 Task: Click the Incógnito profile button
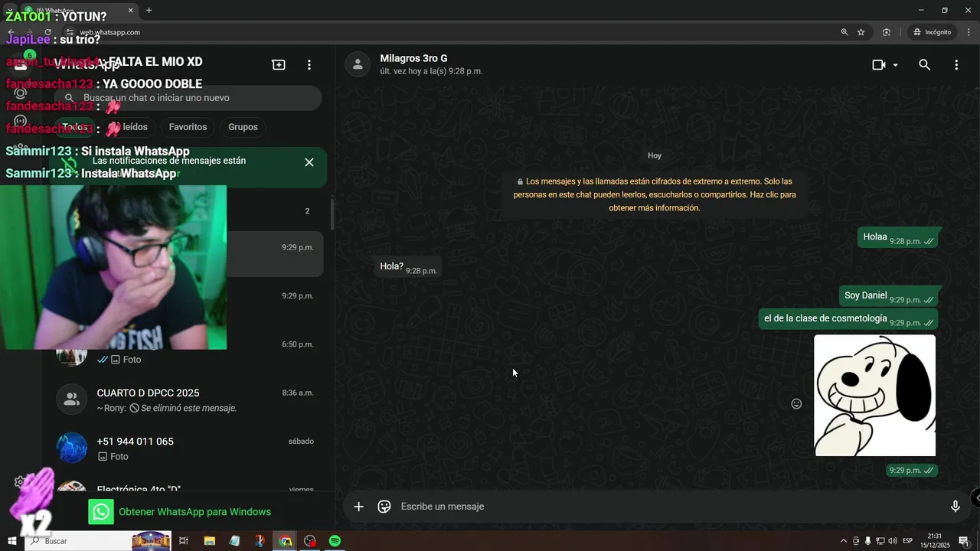pyautogui.click(x=932, y=32)
